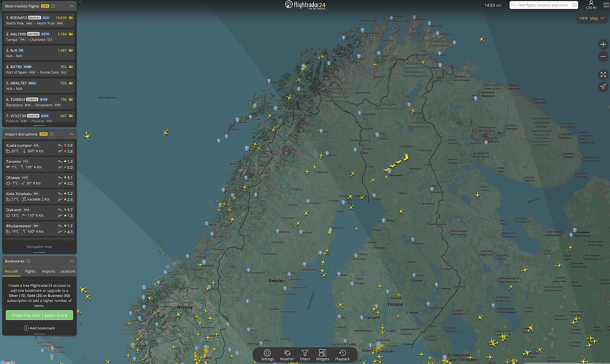Enter fullscreen map view
The image size is (610, 364).
[x=603, y=74]
